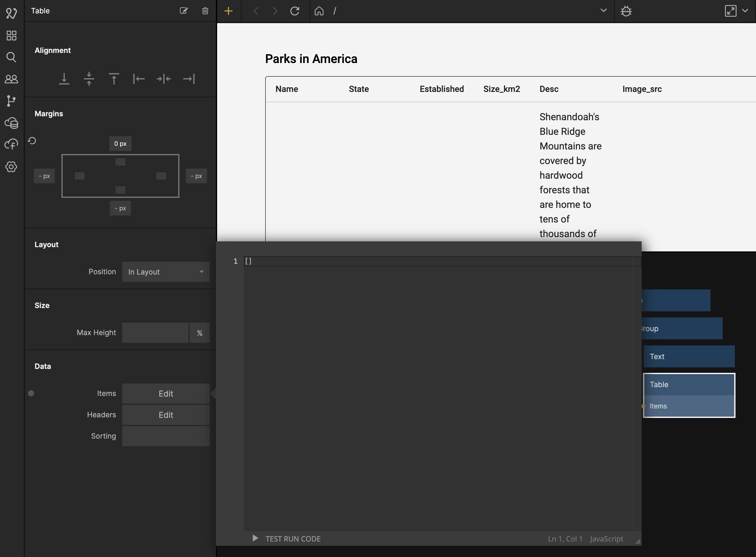The image size is (756, 557).
Task: Toggle align right edge icon
Action: 189,79
